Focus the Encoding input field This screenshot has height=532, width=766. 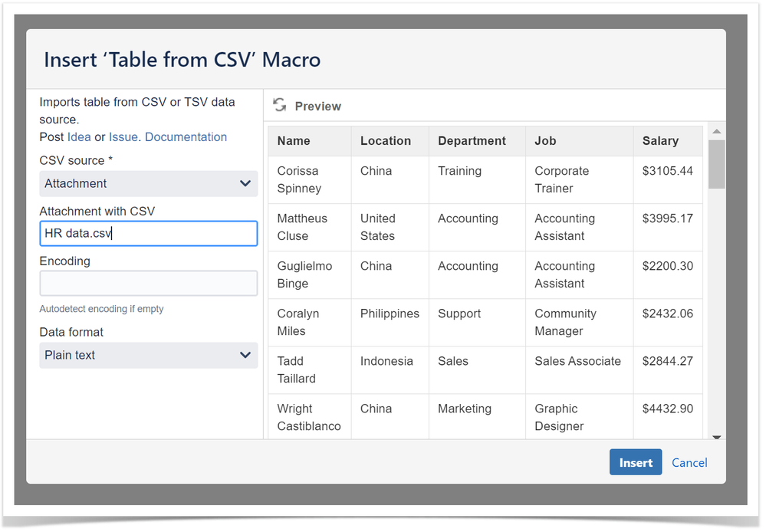coord(148,283)
